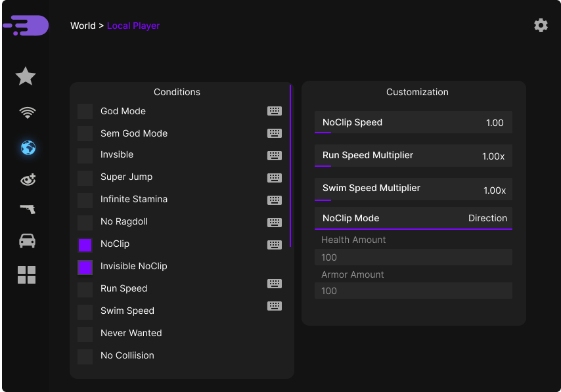Open the visuals eye tab
This screenshot has height=392, width=561.
28,179
